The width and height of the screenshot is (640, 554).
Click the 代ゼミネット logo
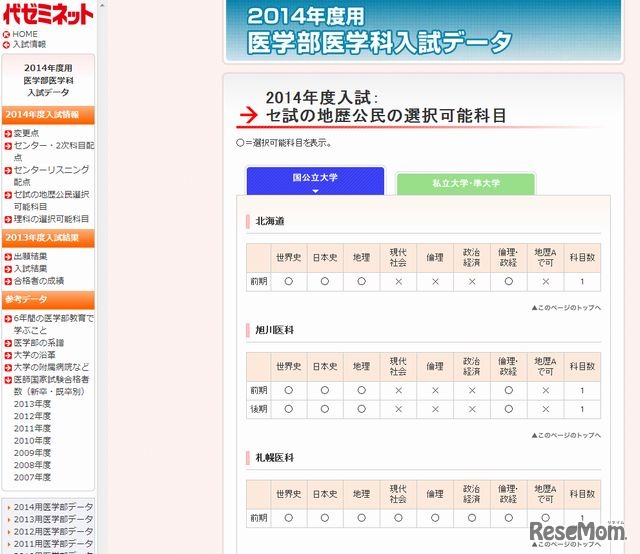(x=47, y=13)
